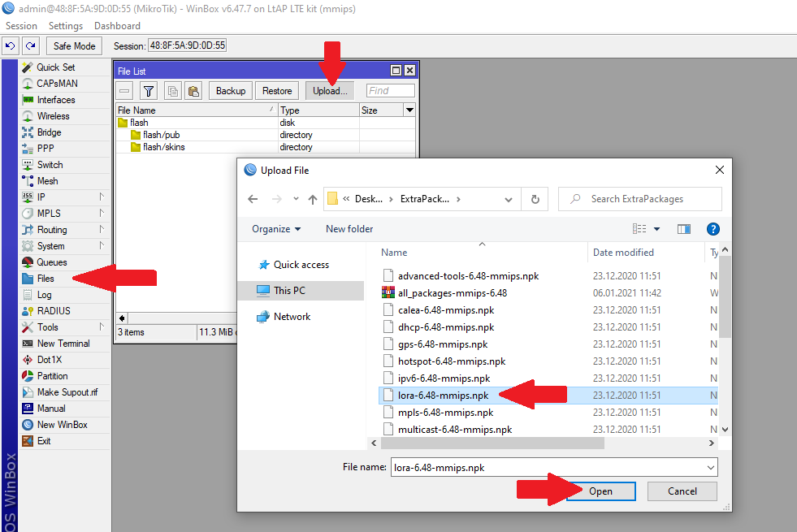This screenshot has width=797, height=532.
Task: Click Make Supout.rif in the sidebar
Action: tap(64, 392)
